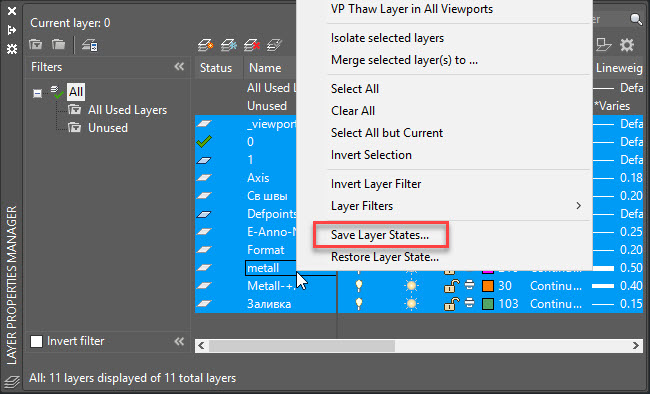Click the green checkmark status of layer 0
650x394 pixels.
point(204,142)
